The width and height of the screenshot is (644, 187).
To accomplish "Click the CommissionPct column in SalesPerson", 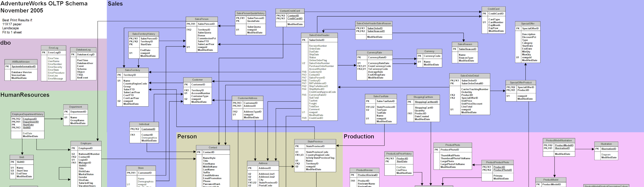I will pos(207,39).
